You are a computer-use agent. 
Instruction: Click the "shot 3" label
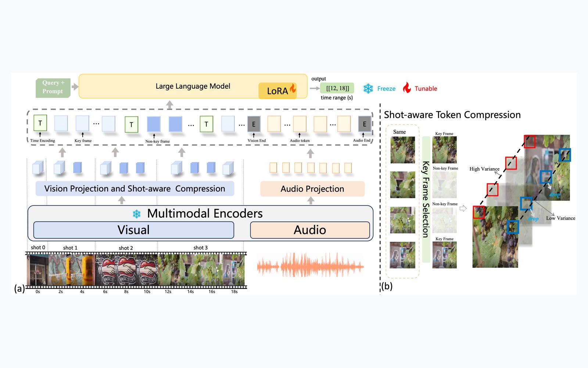201,248
